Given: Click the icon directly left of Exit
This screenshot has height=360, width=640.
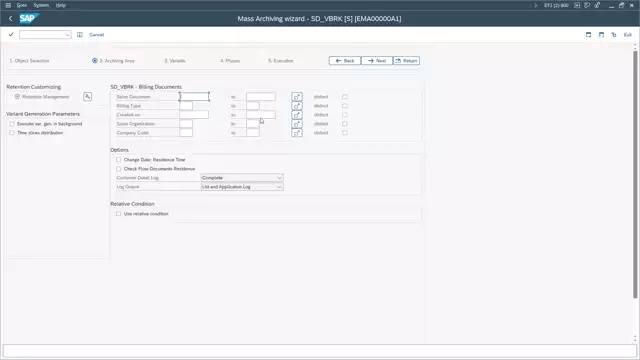Looking at the screenshot, I should pyautogui.click(x=614, y=35).
